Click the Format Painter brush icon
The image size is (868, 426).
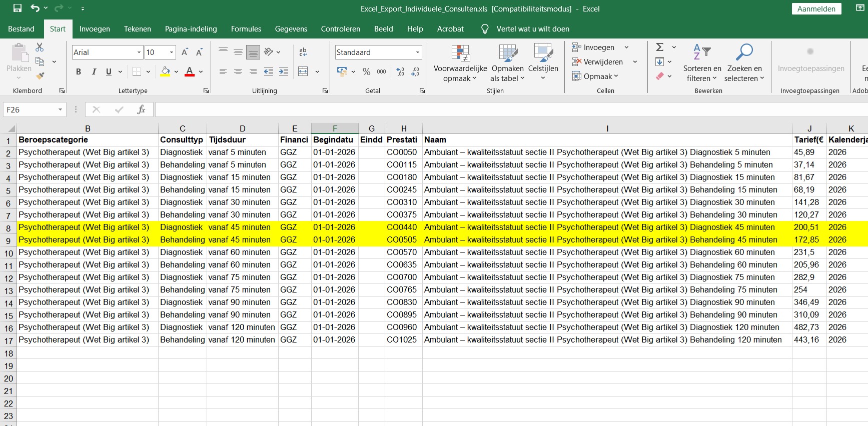coord(40,76)
